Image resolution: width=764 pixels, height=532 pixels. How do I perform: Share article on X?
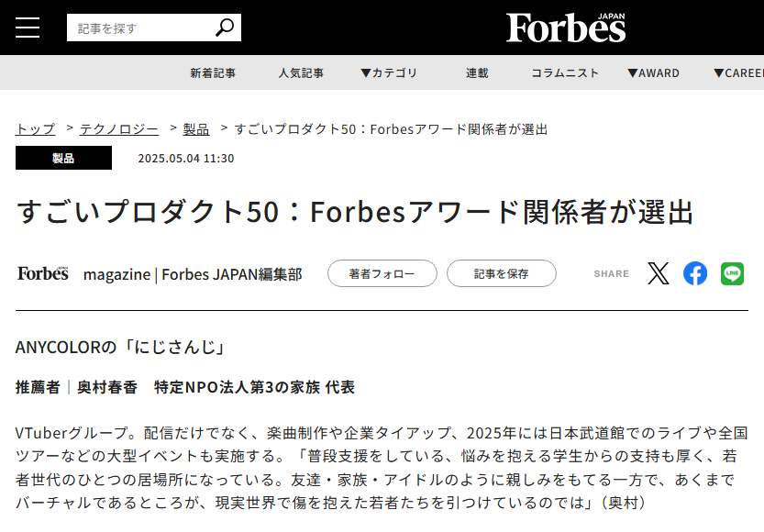point(659,273)
